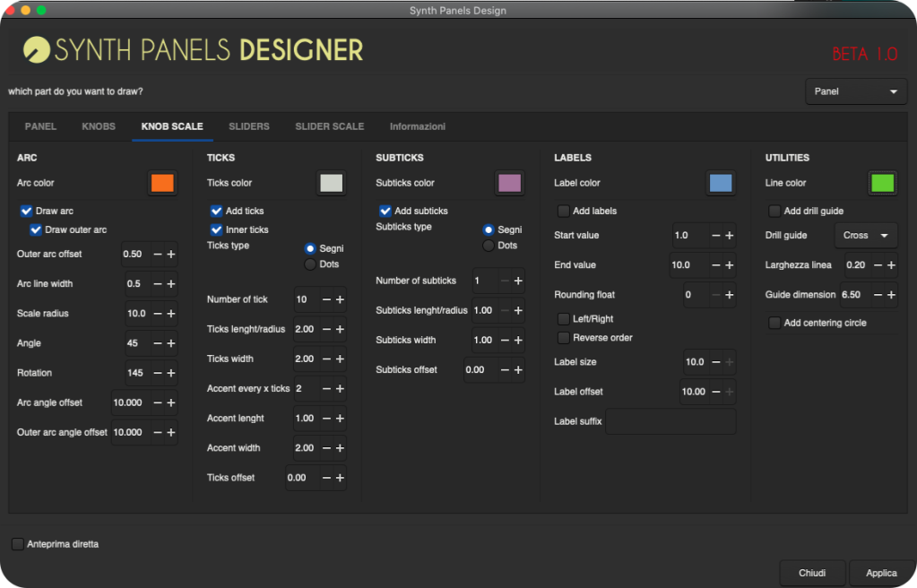Open the Panel part selector dropdown
The height and width of the screenshot is (588, 917).
855,91
